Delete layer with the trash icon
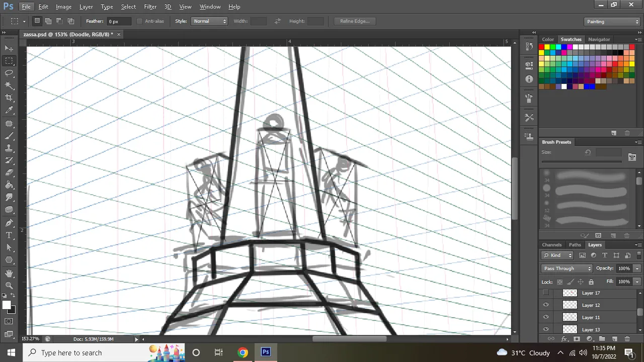 pos(627,339)
